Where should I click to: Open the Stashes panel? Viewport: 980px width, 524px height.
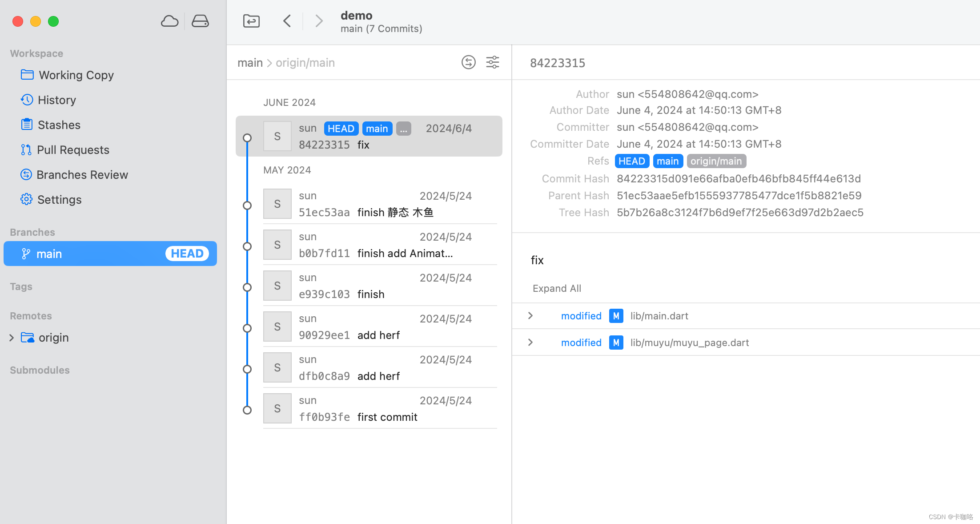[x=59, y=125]
